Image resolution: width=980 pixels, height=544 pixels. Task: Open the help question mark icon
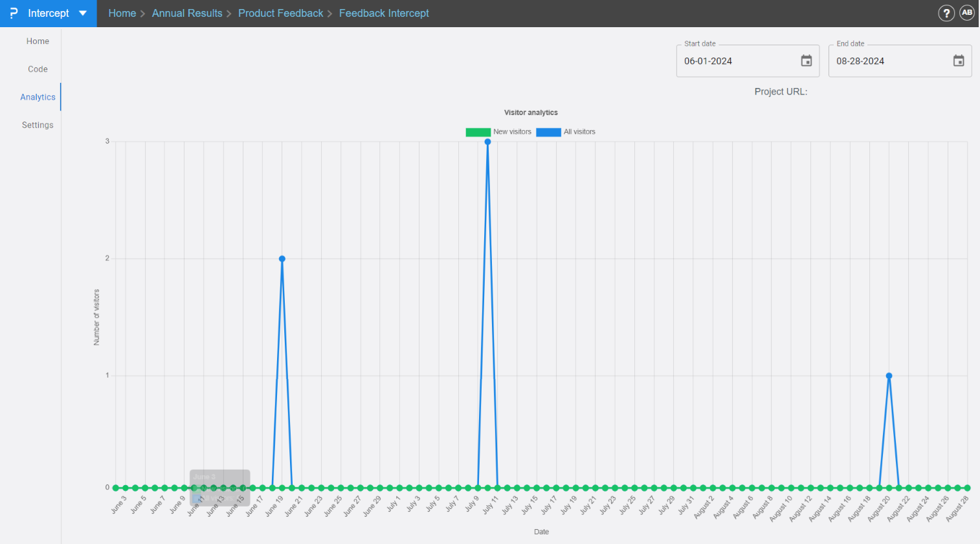pos(946,13)
